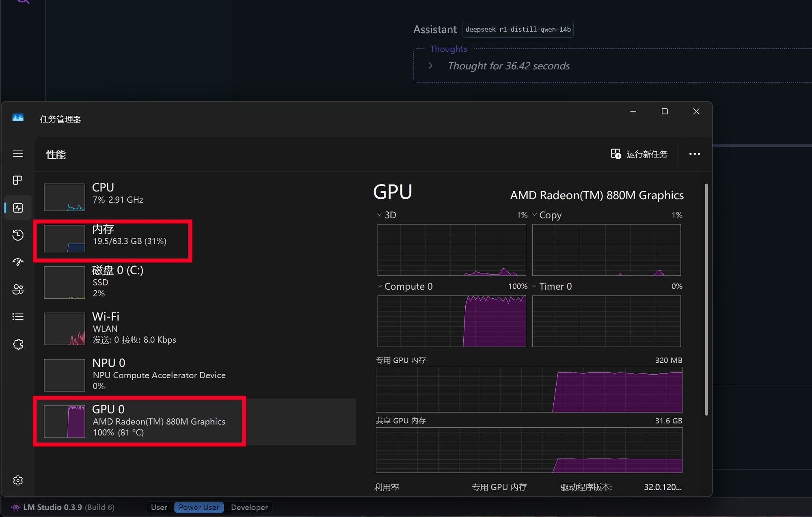The width and height of the screenshot is (812, 517).
Task: Open Task Manager settings gear
Action: click(18, 480)
